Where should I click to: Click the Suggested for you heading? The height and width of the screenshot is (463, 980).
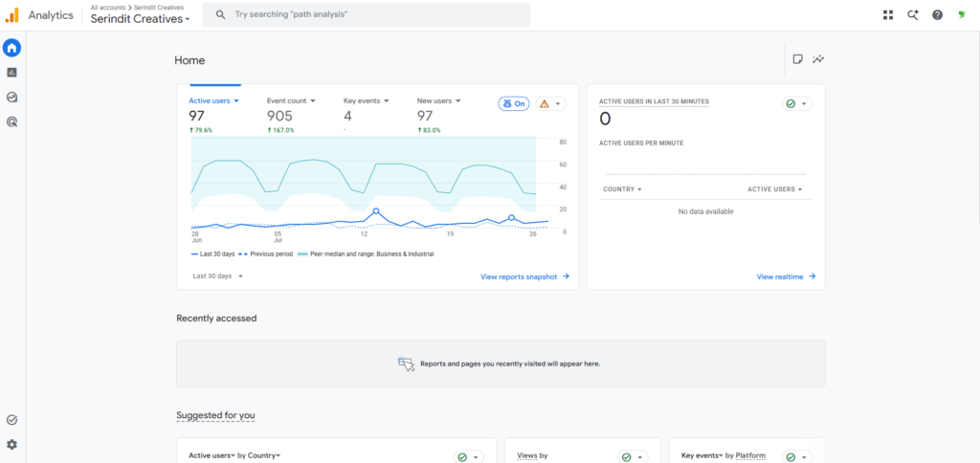pos(215,415)
